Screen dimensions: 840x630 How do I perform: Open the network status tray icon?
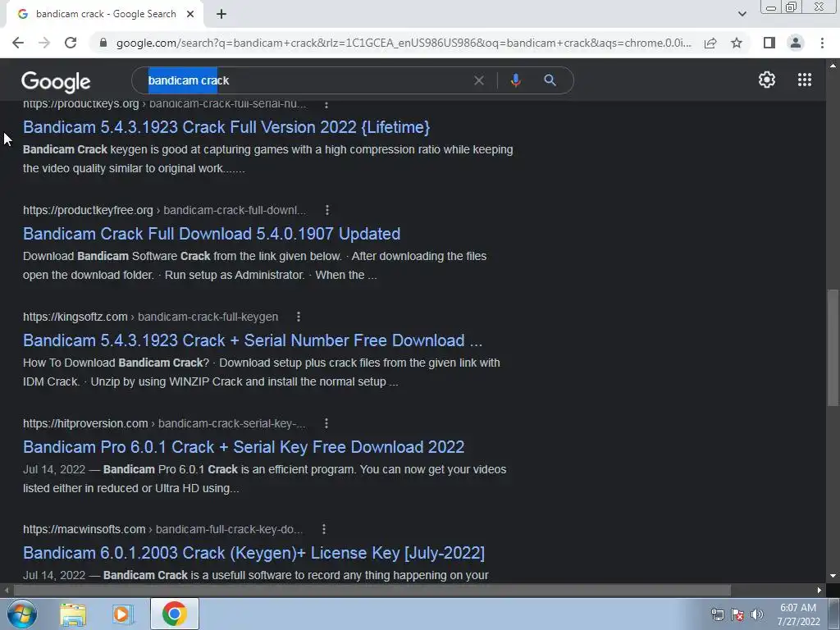[717, 614]
